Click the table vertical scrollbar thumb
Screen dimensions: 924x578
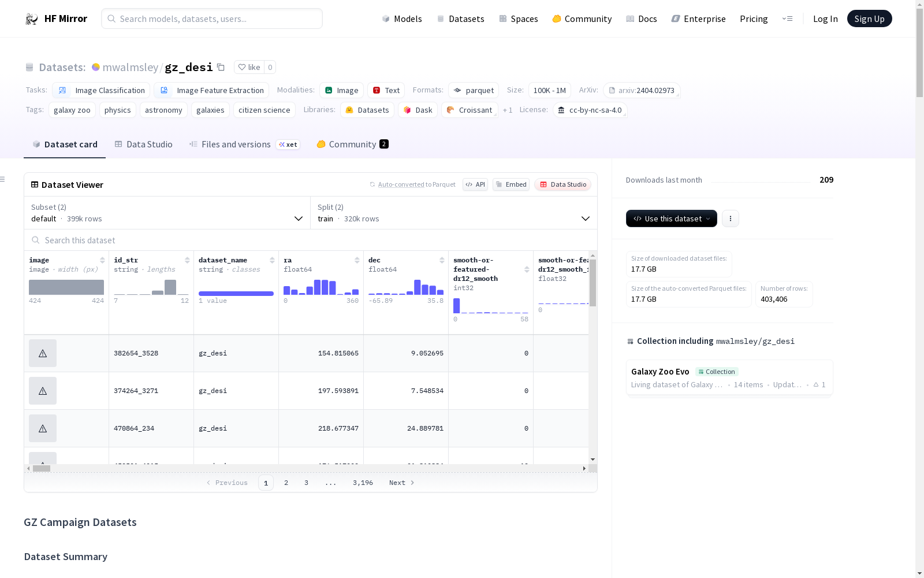(x=593, y=283)
